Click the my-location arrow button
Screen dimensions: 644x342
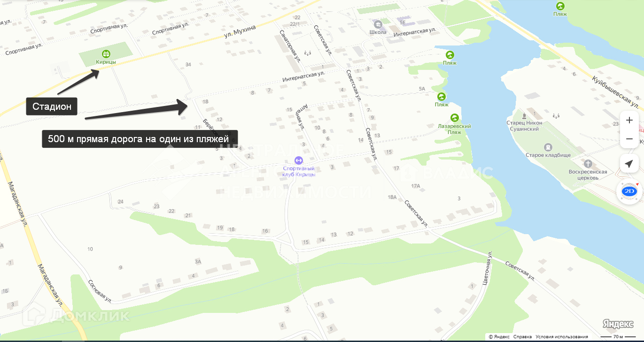coord(629,163)
